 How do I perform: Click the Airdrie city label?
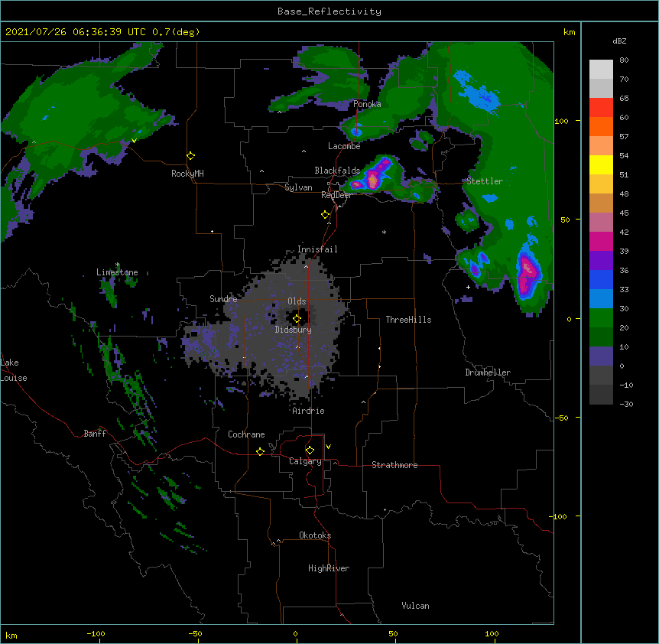[308, 411]
